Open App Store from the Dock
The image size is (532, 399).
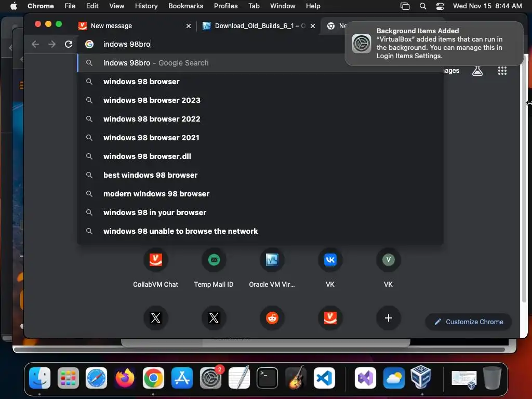pos(182,378)
